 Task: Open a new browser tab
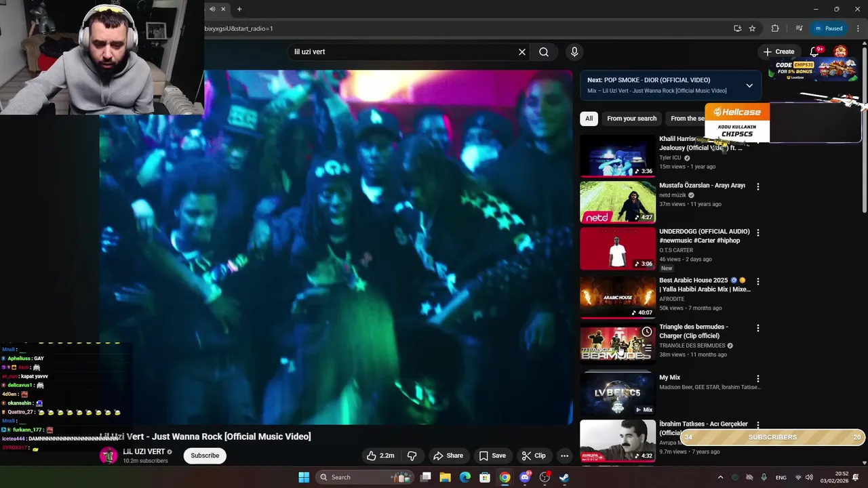(x=239, y=9)
